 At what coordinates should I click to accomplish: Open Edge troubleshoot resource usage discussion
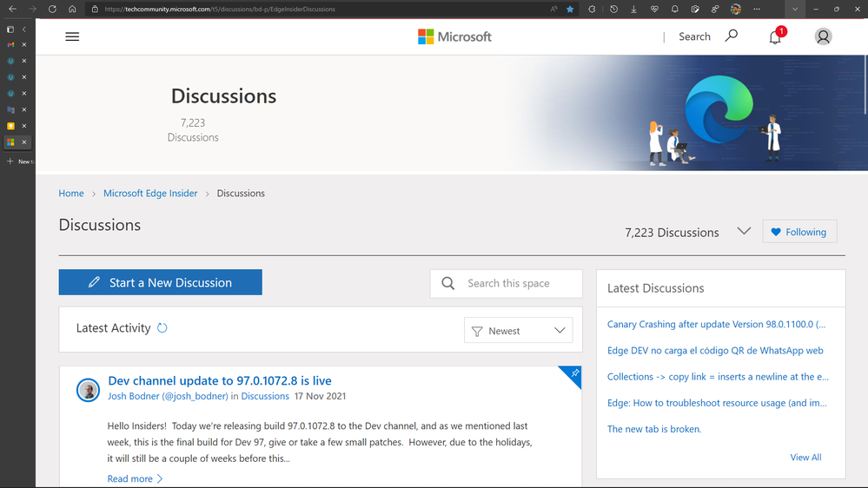point(717,403)
